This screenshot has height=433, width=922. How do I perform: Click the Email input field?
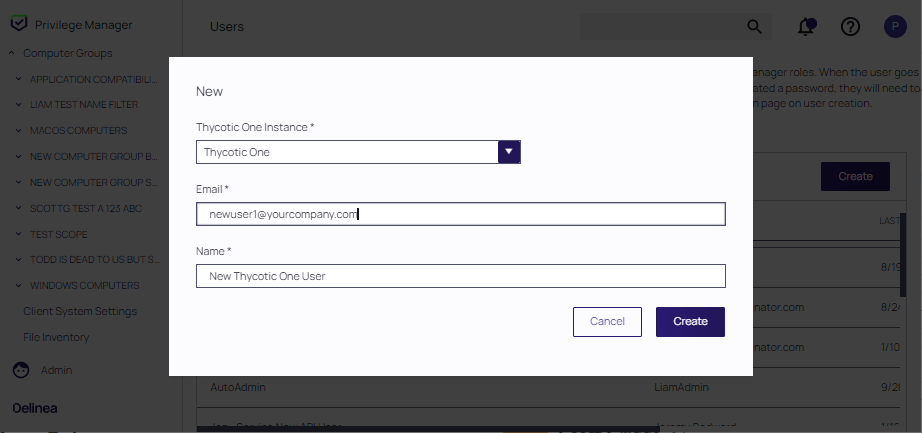460,214
